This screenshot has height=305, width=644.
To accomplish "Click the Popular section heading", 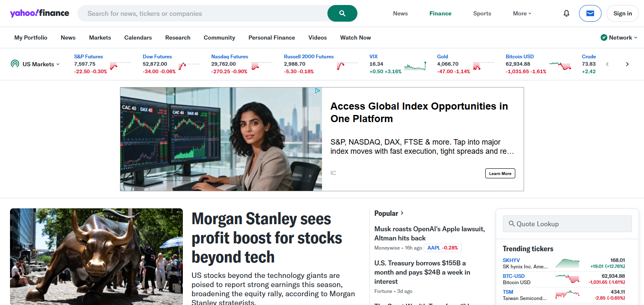I will tap(386, 213).
